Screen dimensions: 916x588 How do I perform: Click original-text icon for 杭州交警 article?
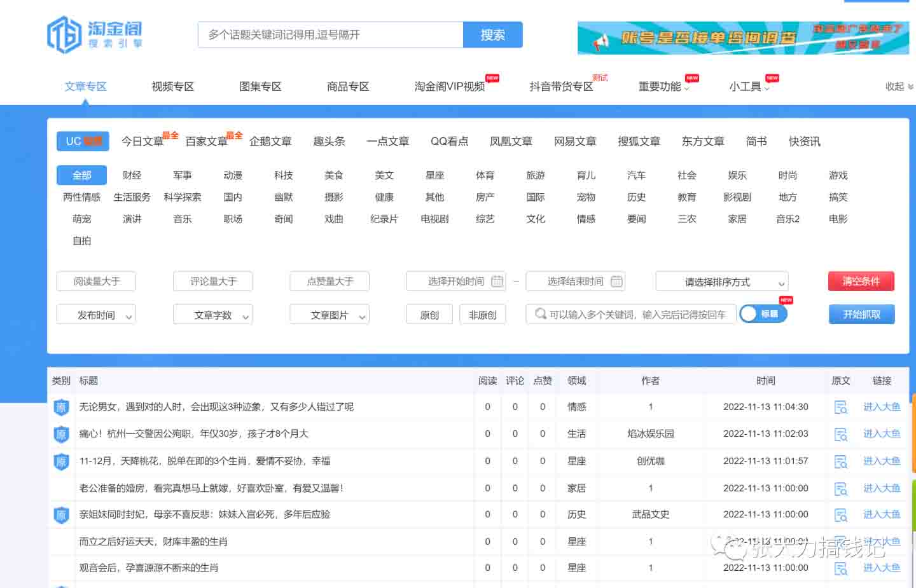click(x=840, y=434)
